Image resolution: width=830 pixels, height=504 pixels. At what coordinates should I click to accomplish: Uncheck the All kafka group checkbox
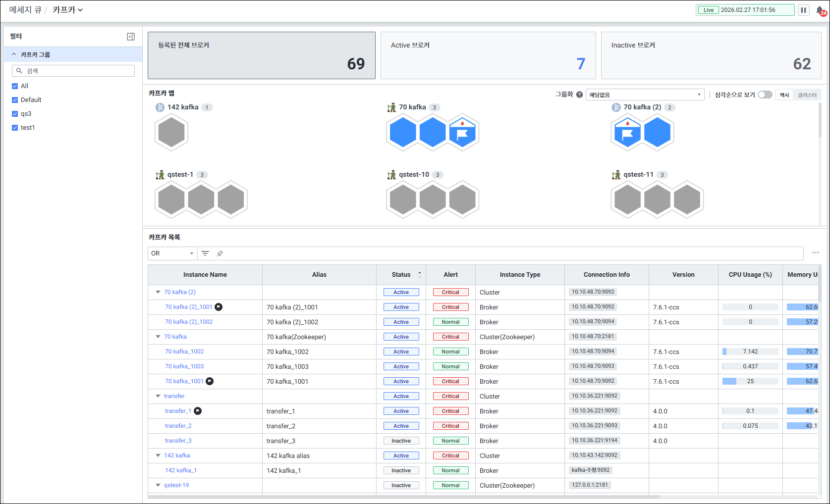(x=15, y=86)
